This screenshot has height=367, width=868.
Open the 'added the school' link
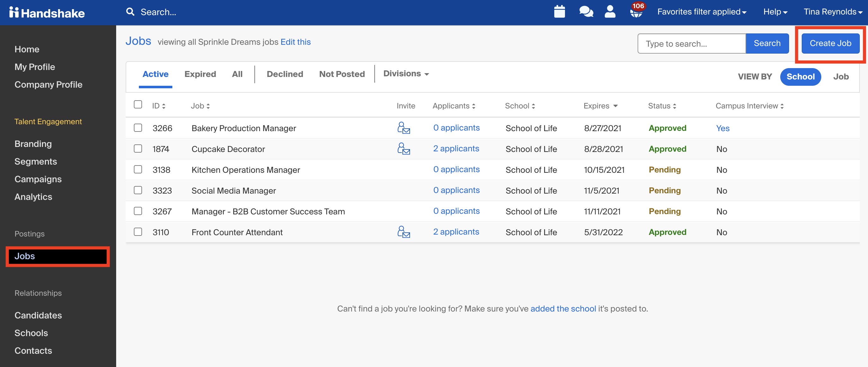point(563,308)
